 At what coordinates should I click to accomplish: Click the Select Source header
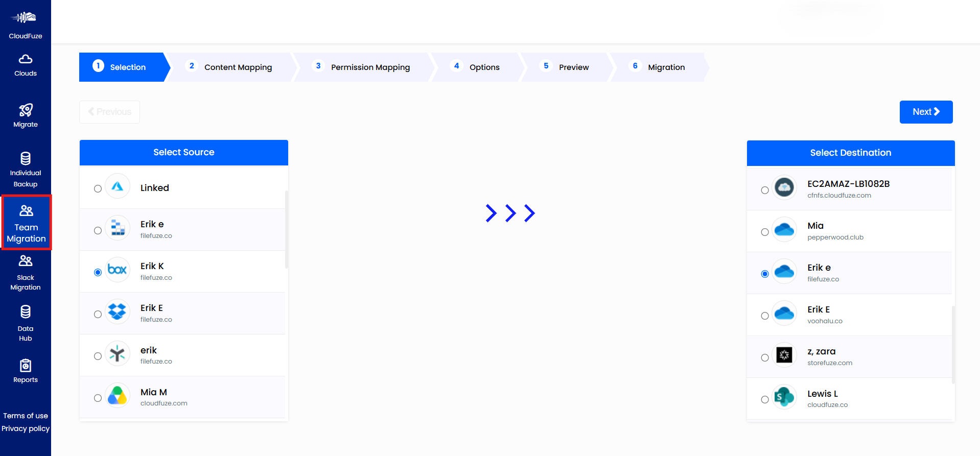184,152
